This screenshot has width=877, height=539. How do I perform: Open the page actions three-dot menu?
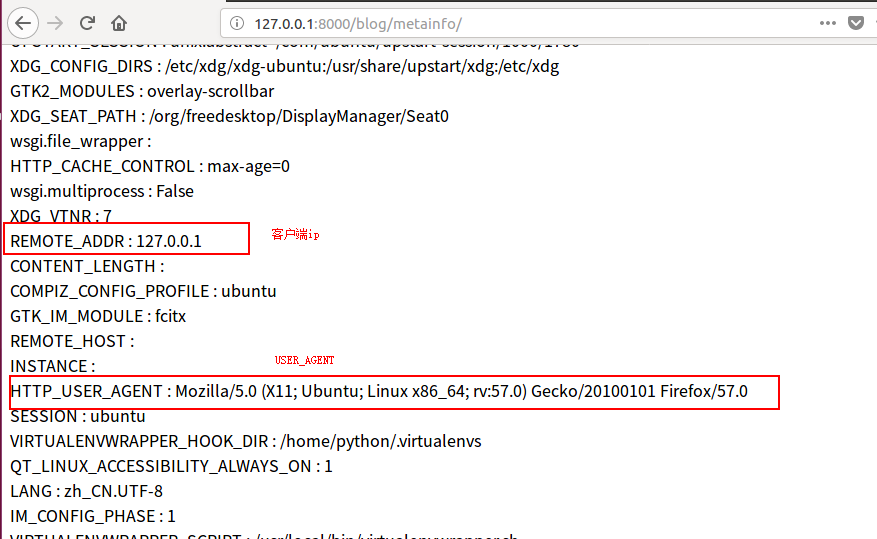(x=827, y=23)
